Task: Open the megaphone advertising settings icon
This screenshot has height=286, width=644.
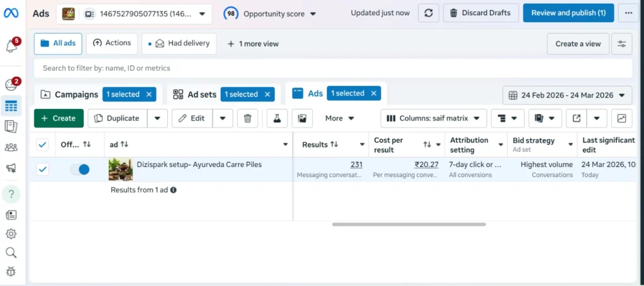Action: 11,168
